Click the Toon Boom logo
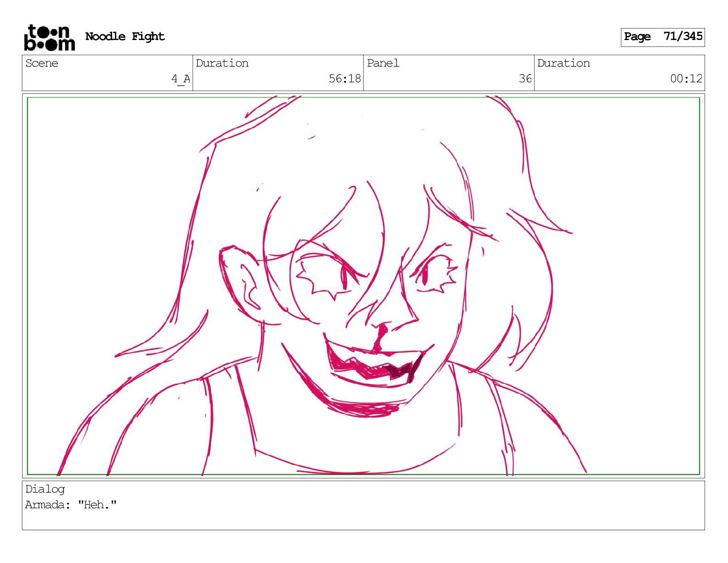 tap(49, 37)
